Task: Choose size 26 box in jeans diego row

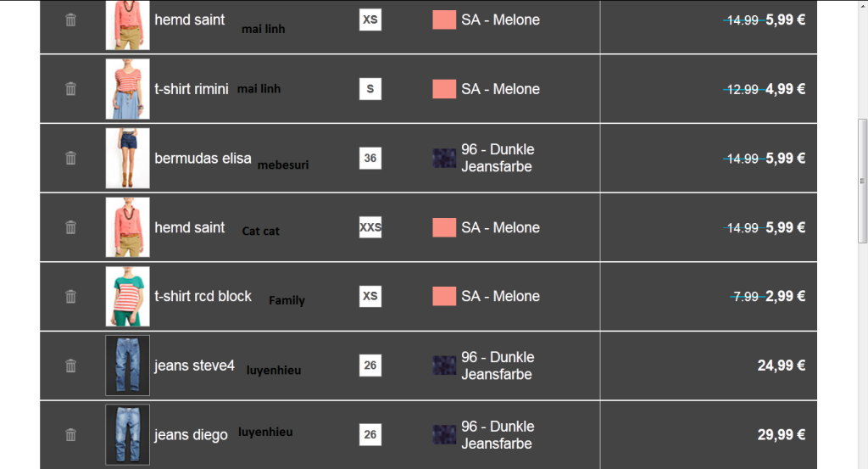Action: pyautogui.click(x=370, y=434)
